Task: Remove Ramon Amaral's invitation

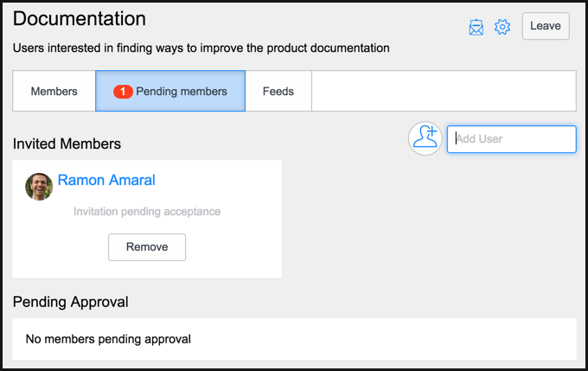Action: [x=147, y=246]
